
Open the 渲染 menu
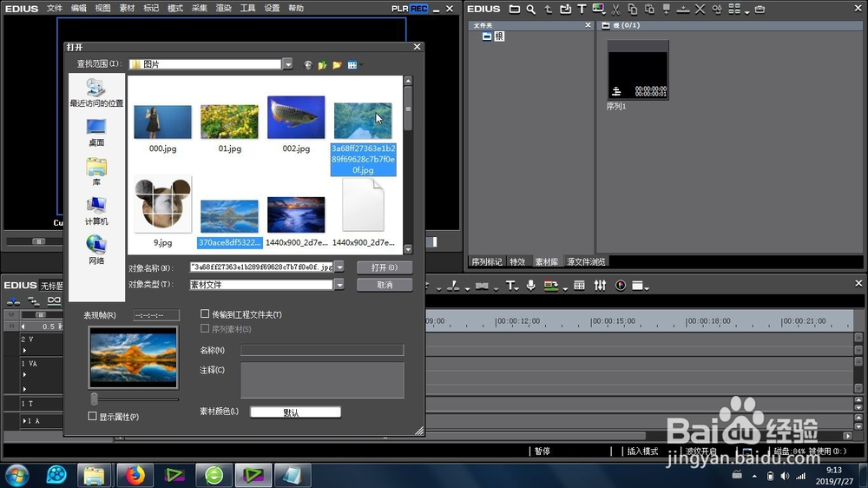point(223,9)
